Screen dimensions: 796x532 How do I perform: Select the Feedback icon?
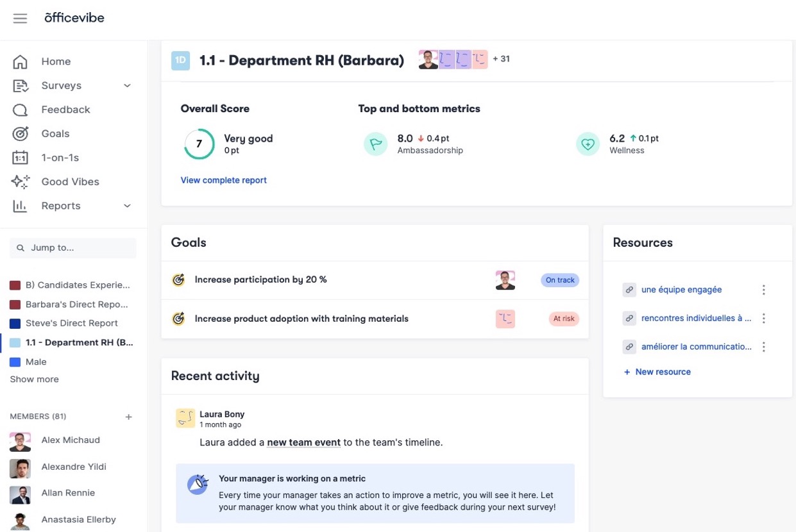click(20, 109)
